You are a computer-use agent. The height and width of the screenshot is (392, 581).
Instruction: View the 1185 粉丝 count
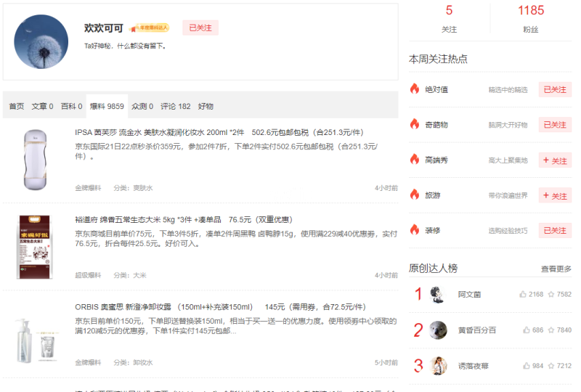click(531, 11)
